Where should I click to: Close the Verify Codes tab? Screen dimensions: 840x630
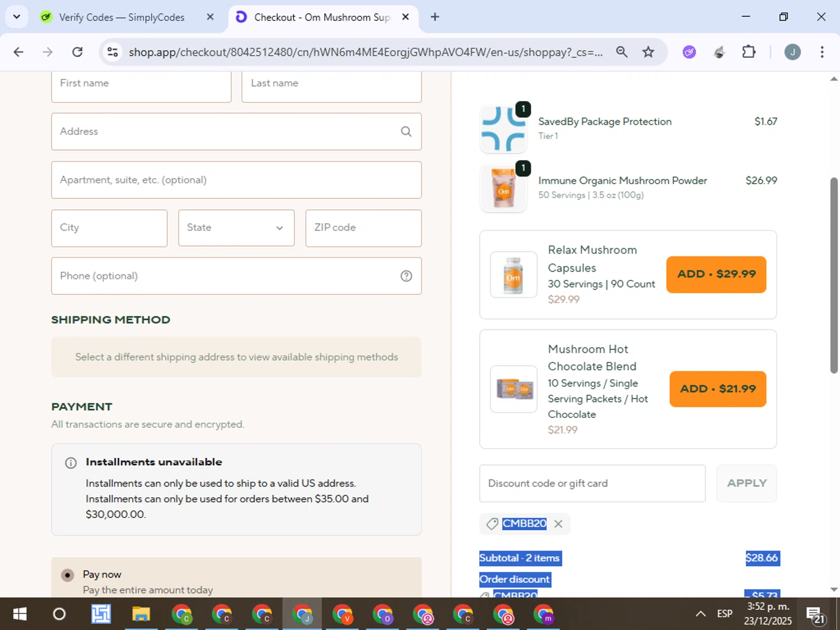coord(210,17)
